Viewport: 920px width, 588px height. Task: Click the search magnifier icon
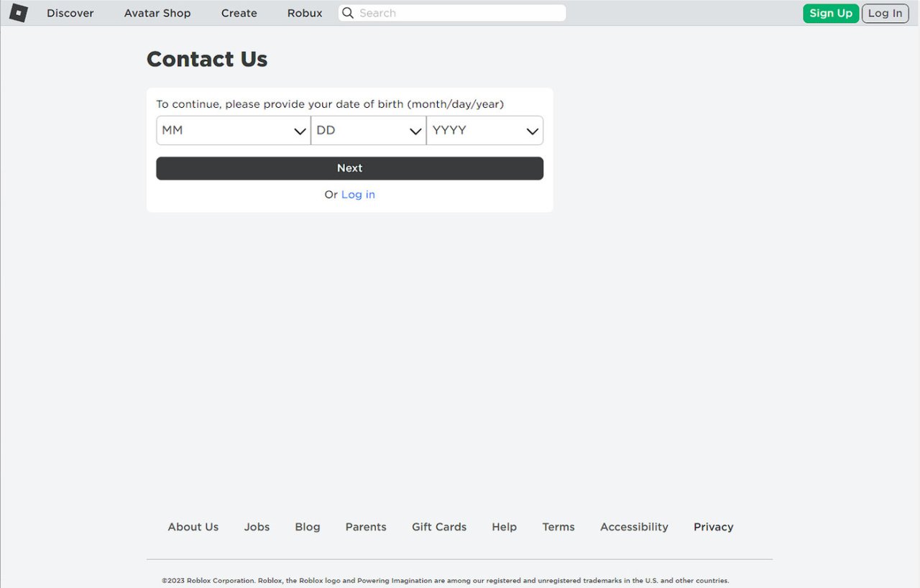348,13
